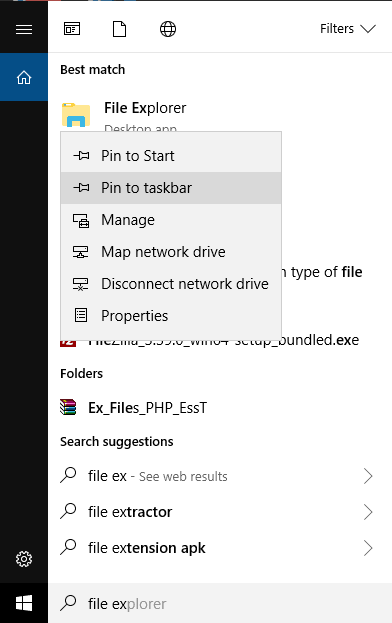
Task: Choose Pin to Start
Action: [171, 156]
